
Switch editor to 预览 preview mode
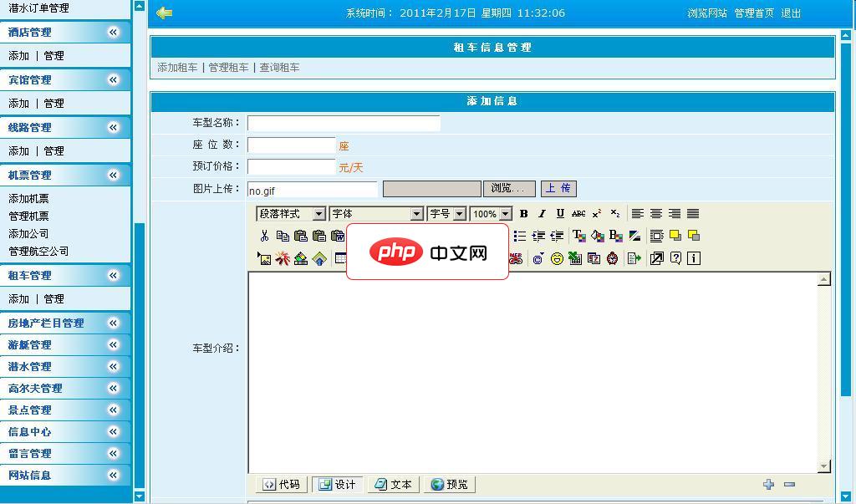[450, 485]
